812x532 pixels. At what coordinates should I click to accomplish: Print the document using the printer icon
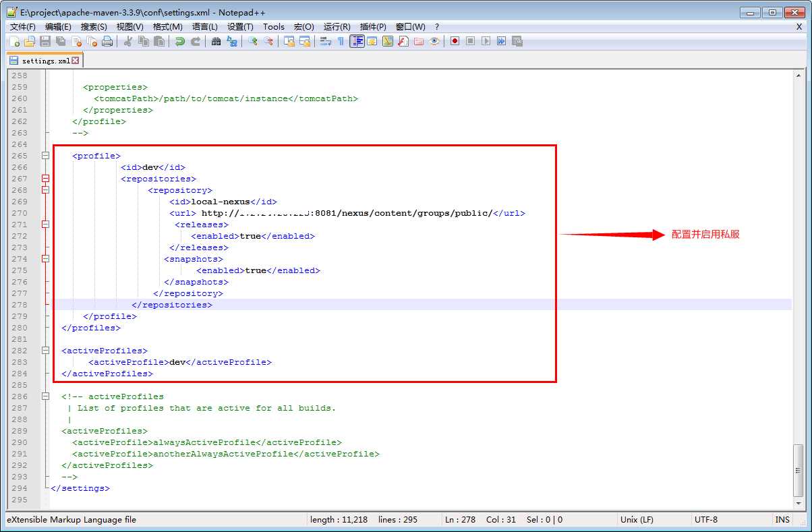point(107,41)
